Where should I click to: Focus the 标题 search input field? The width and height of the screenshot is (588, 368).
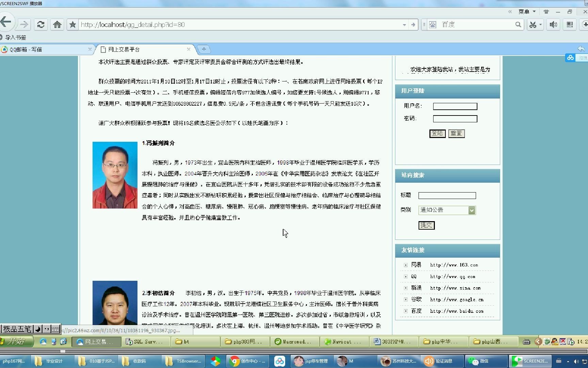coord(447,196)
